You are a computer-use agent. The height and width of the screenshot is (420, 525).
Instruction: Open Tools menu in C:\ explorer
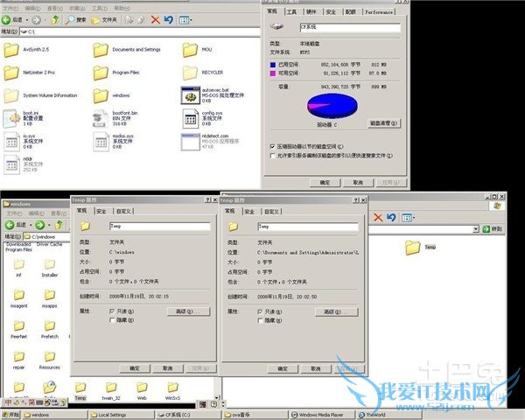point(100,8)
